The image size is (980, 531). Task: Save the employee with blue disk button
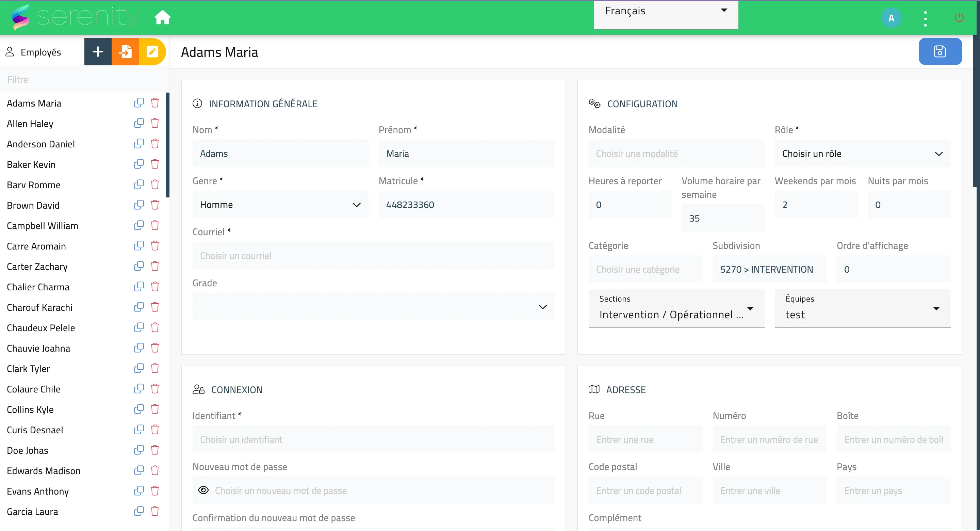940,51
